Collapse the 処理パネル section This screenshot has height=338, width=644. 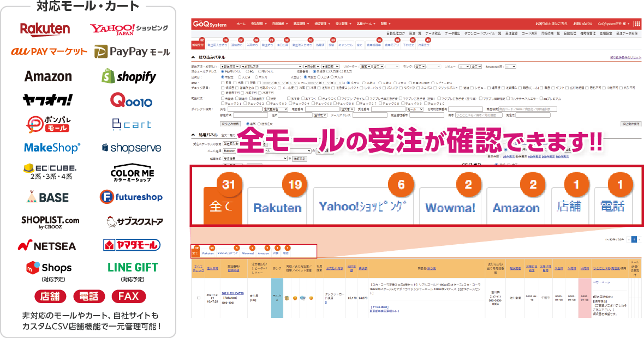(x=193, y=135)
